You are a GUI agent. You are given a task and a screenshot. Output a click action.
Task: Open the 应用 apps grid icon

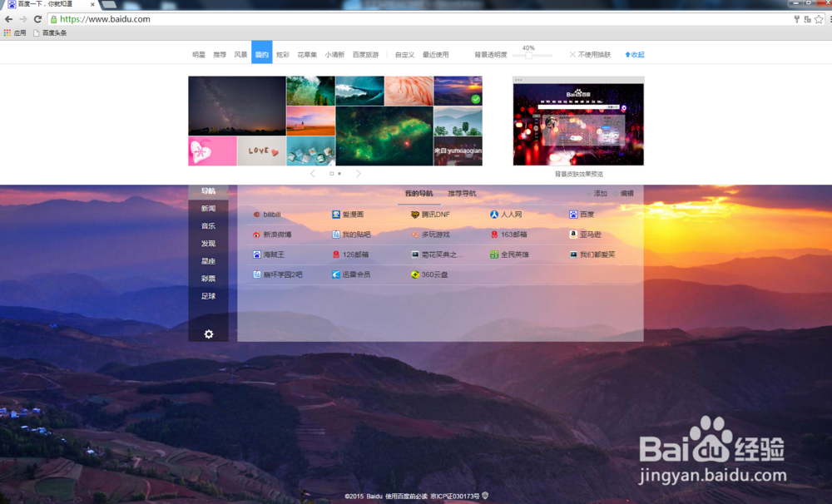[x=7, y=33]
